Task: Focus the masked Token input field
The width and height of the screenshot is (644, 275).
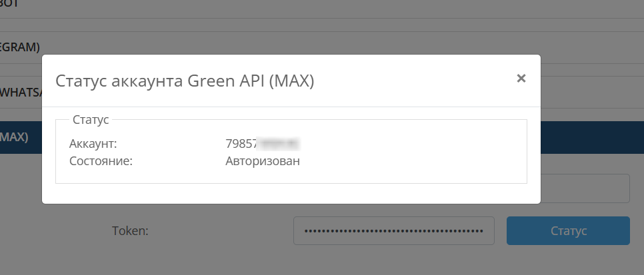Action: (393, 231)
